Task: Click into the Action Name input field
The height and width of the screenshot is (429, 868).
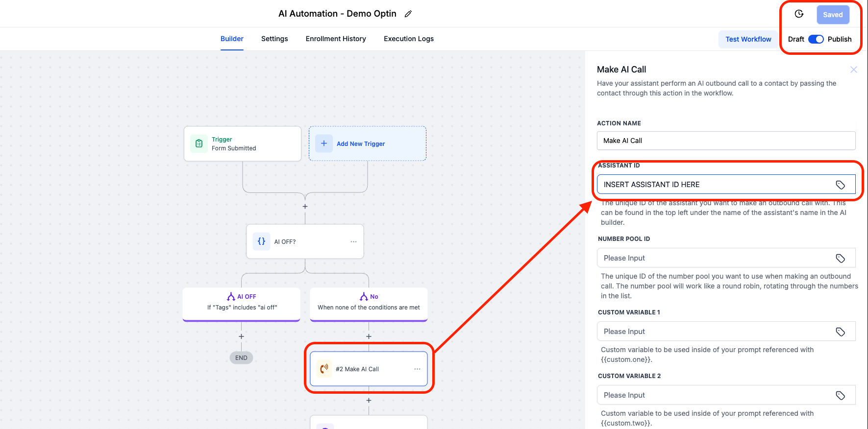Action: 725,141
